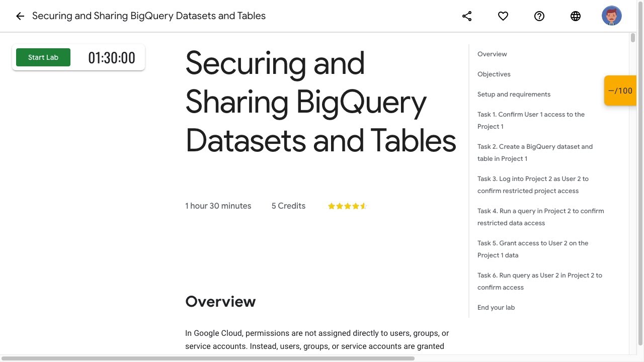Go back using the arrow icon
The width and height of the screenshot is (644, 362).
click(20, 16)
